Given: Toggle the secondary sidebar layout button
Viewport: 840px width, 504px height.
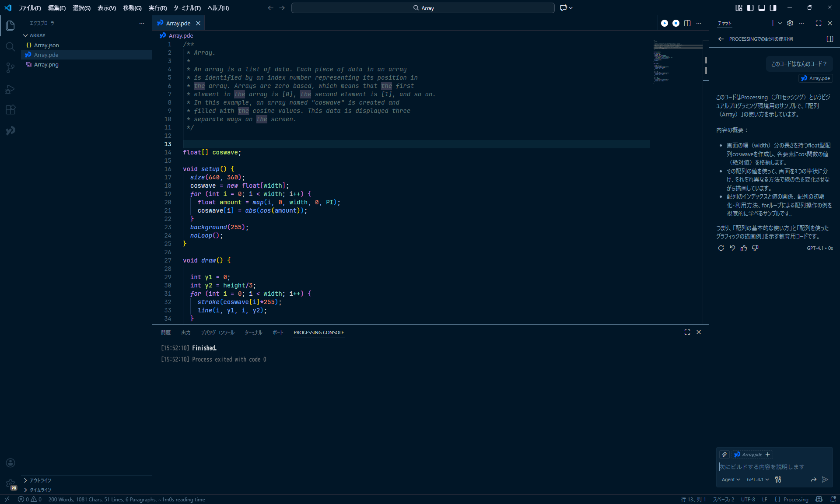Looking at the screenshot, I should tap(773, 8).
